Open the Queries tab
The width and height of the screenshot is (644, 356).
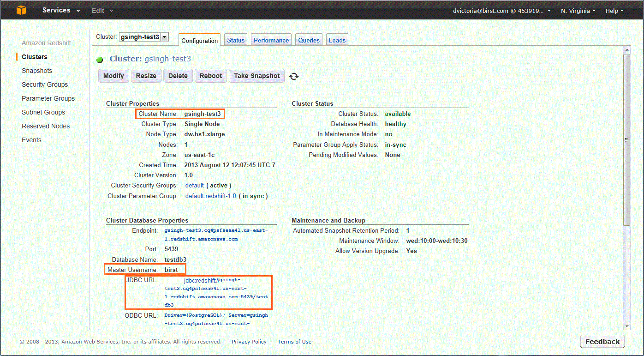tap(309, 40)
